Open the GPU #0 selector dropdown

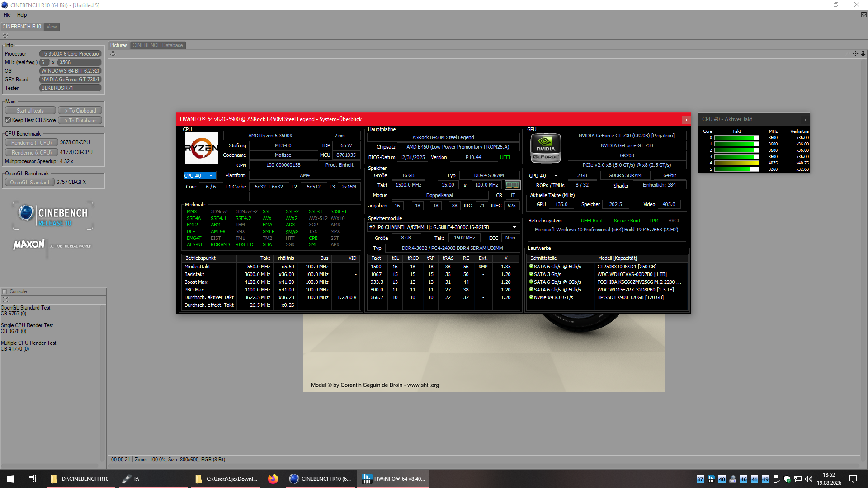544,176
